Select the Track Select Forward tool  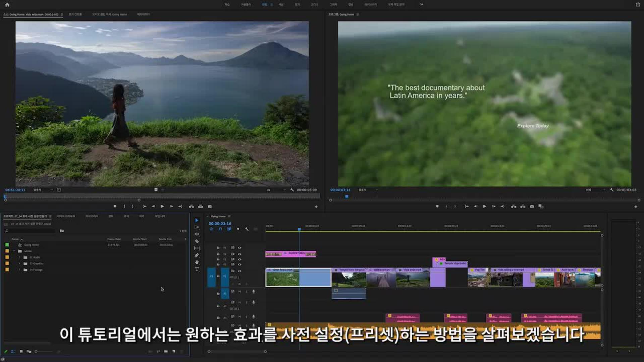[x=197, y=227]
